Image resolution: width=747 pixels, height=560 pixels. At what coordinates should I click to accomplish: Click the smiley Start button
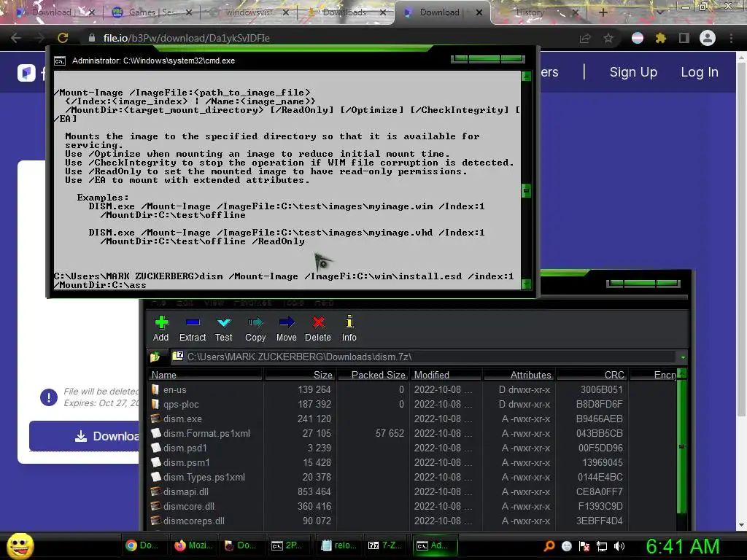[20, 546]
